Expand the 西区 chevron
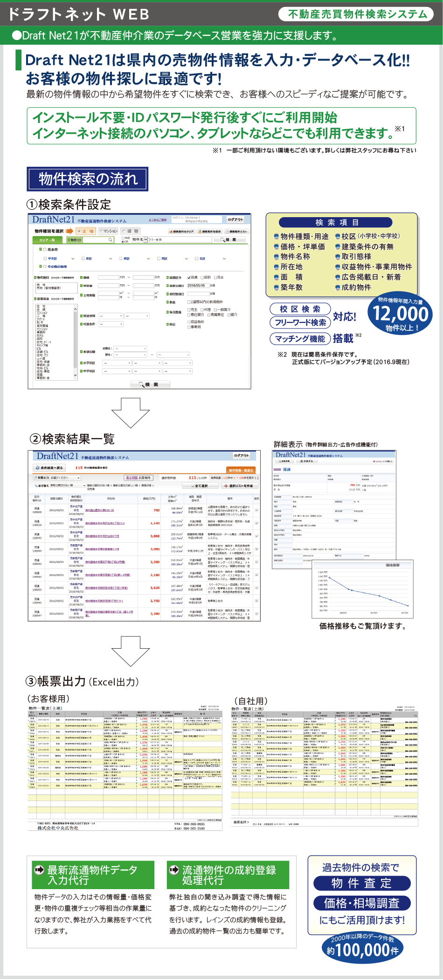This screenshot has width=443, height=980. pos(148,259)
